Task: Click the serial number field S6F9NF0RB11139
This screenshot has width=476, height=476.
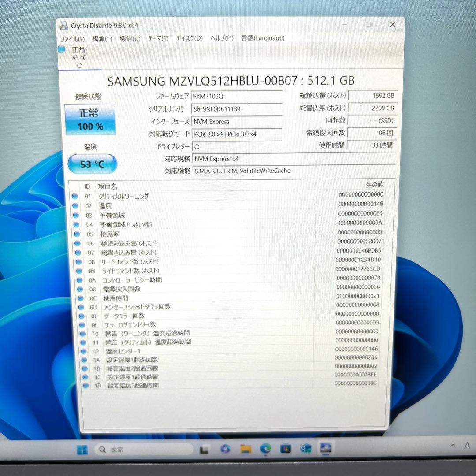Action: pyautogui.click(x=237, y=109)
